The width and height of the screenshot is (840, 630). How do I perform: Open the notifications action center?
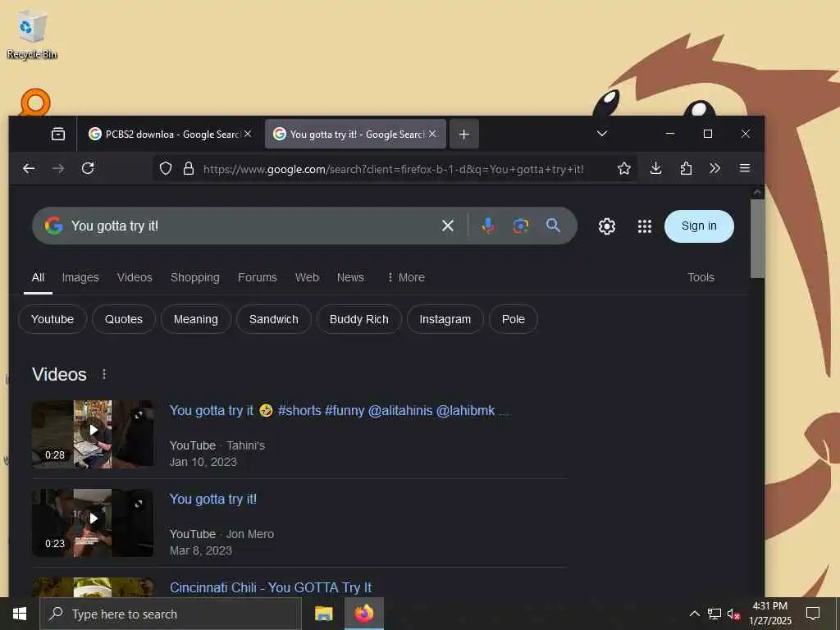tap(813, 614)
